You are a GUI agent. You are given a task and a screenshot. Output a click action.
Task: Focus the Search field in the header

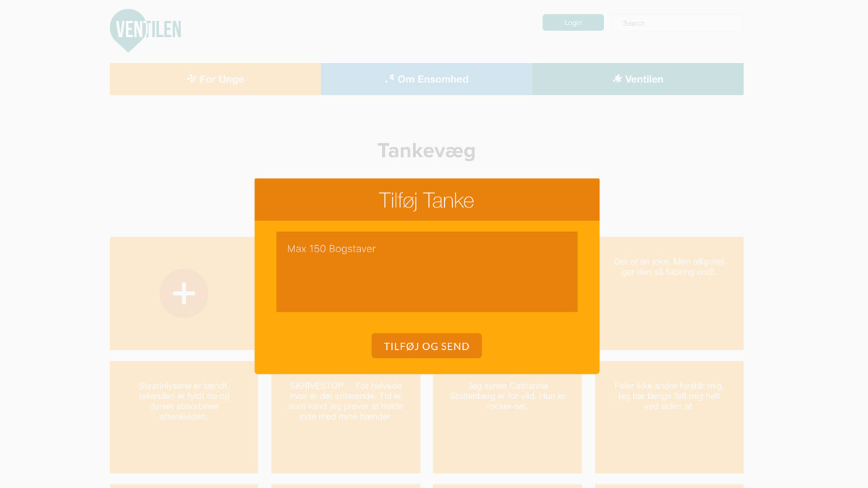click(677, 23)
